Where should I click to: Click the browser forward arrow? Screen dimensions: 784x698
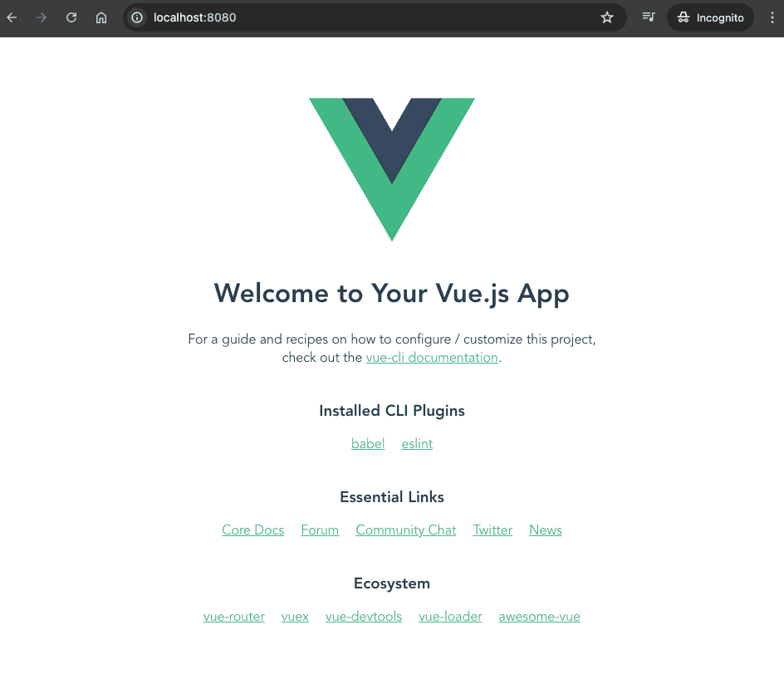(x=42, y=17)
